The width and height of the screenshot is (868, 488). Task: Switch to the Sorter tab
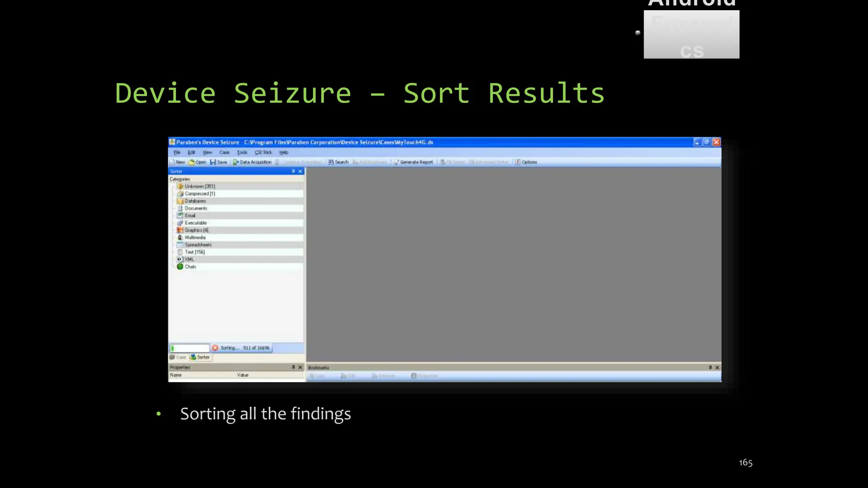click(x=200, y=357)
